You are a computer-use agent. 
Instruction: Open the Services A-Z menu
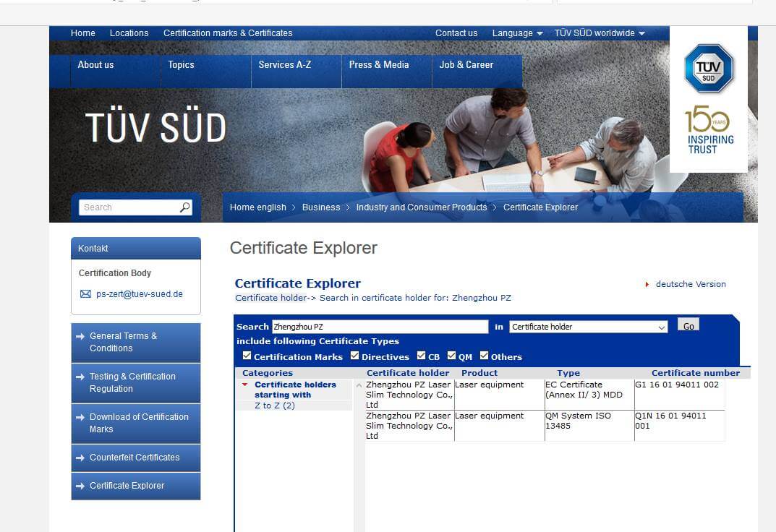(x=284, y=65)
